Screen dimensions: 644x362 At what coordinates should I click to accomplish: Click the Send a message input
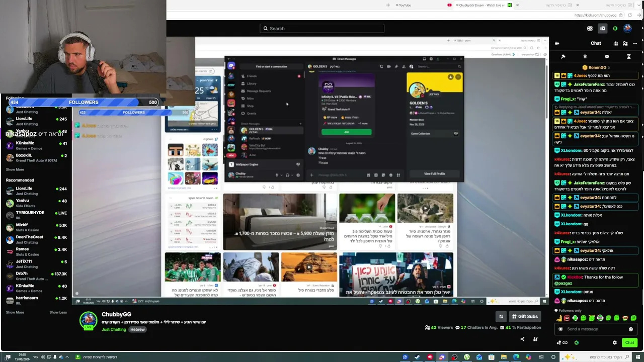[x=595, y=329]
